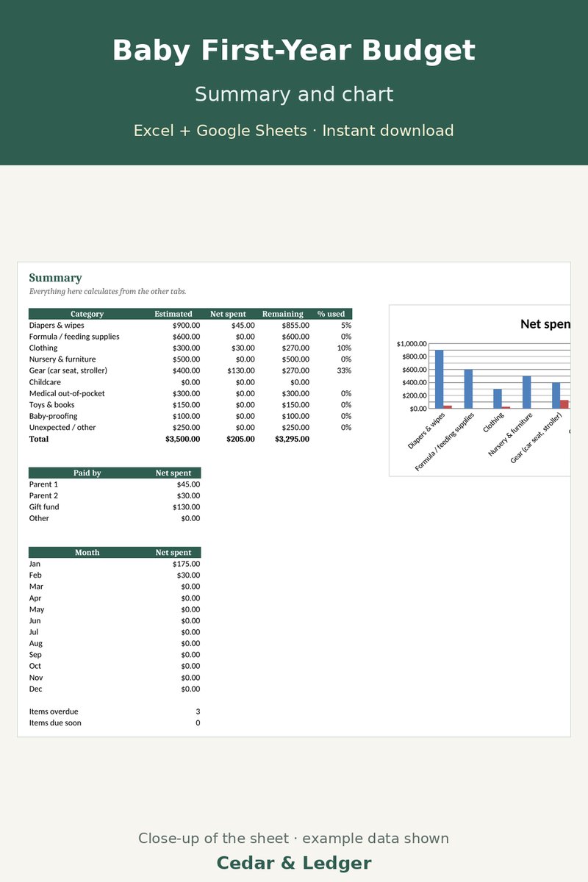Screen dimensions: 588x882
Task: Click "Formula / feeding supplies" table row label
Action: click(x=74, y=337)
